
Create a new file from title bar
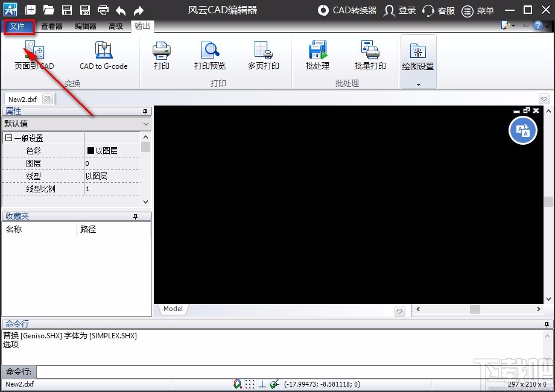tap(30, 10)
